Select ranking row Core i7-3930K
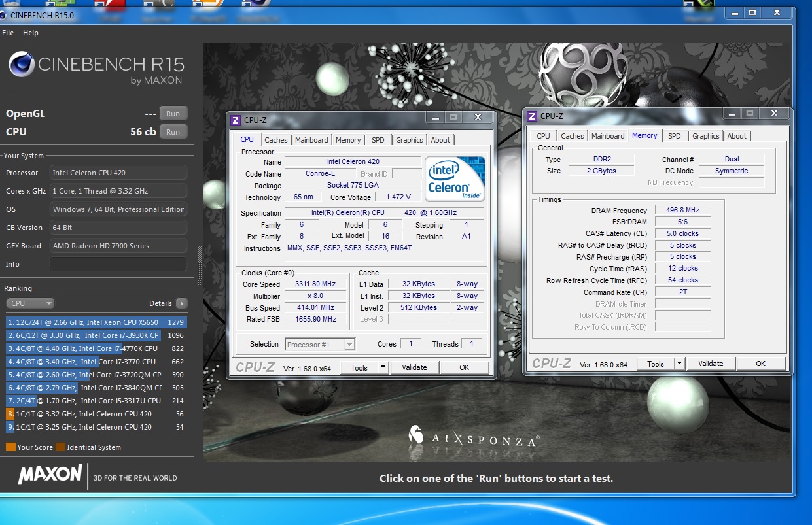Viewport: 812px width, 525px height. pos(97,335)
